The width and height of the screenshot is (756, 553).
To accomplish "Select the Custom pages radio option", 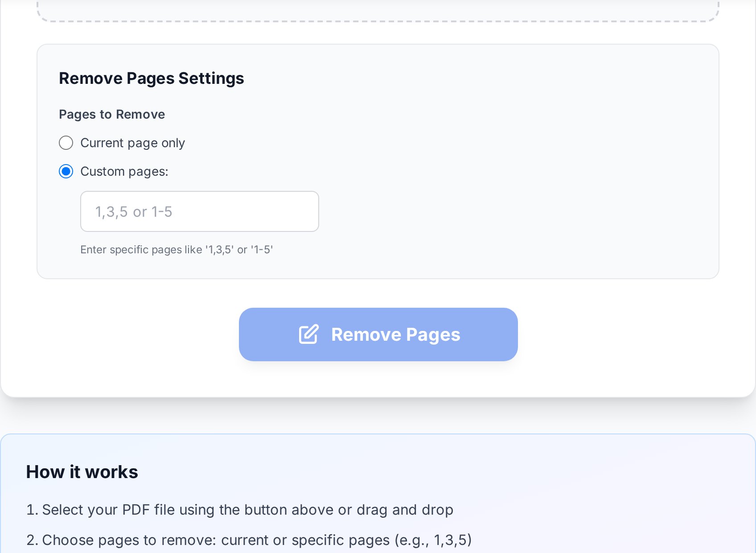I will pyautogui.click(x=66, y=171).
